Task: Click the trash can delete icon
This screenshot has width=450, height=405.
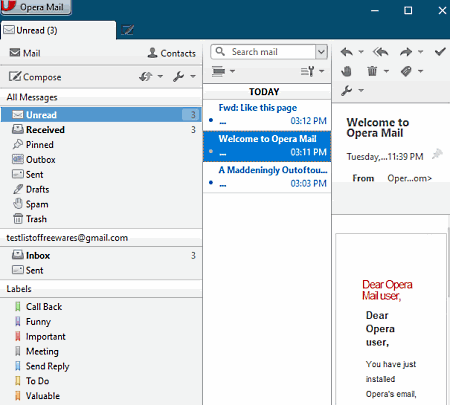Action: tap(372, 71)
